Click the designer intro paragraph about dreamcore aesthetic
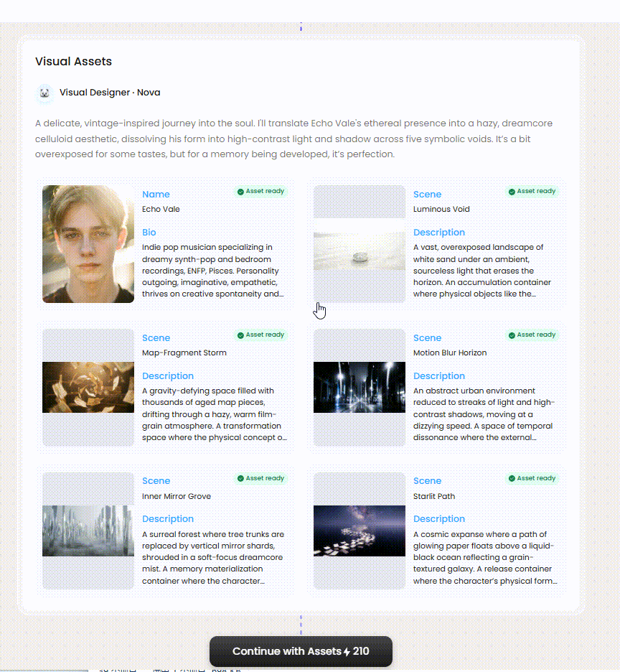620x672 pixels. [293, 139]
